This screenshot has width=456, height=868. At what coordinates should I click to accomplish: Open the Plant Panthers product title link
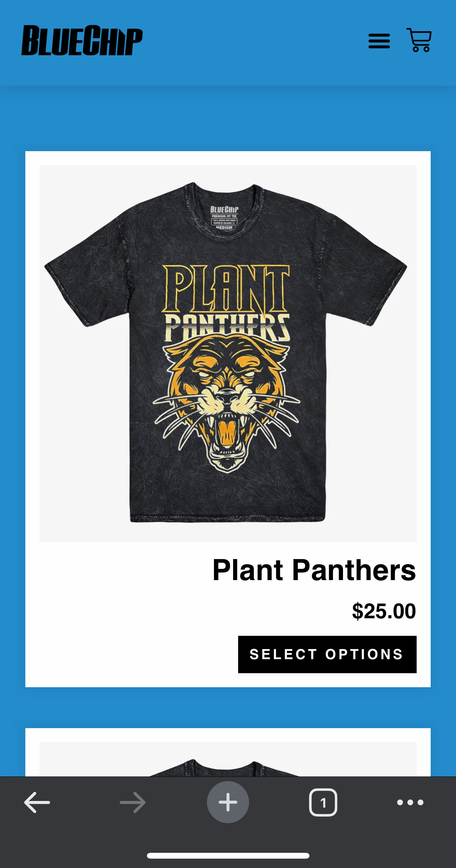click(x=314, y=570)
